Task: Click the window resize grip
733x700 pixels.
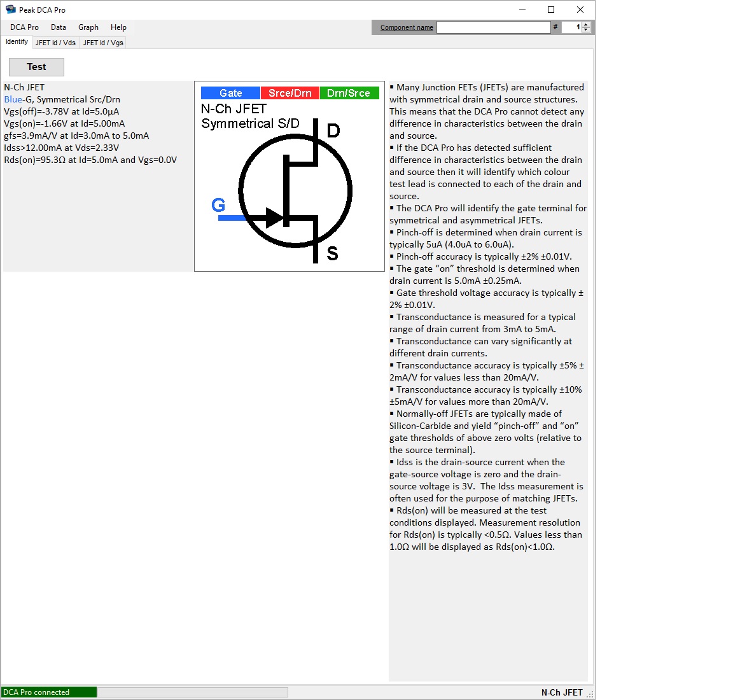Action: [590, 694]
